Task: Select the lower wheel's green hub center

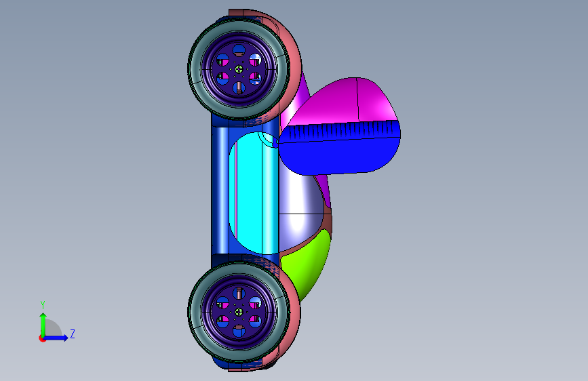Action: (239, 312)
